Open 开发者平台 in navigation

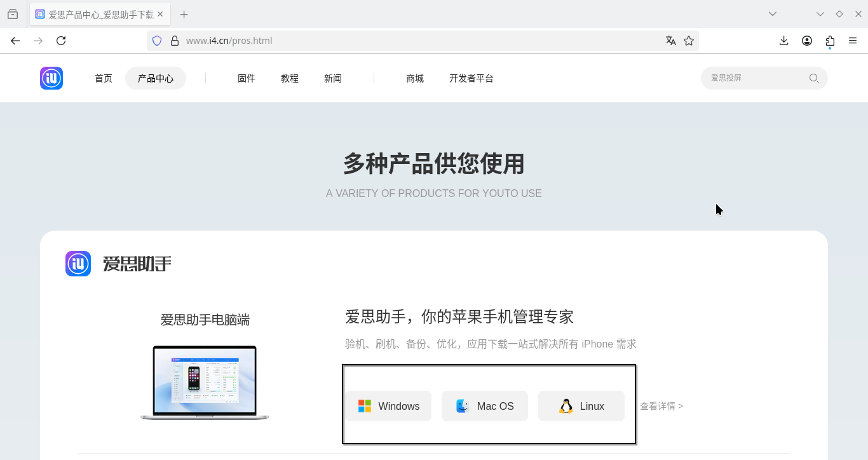471,78
